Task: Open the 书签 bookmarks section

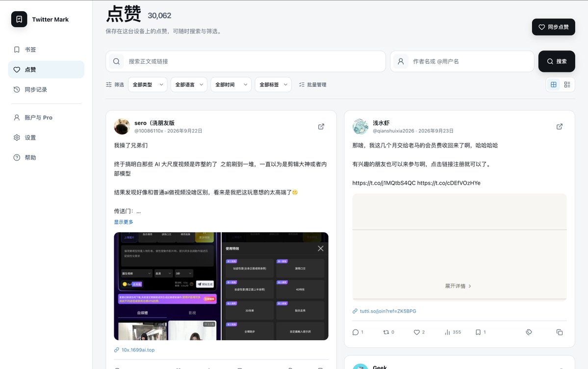Action: 46,49
